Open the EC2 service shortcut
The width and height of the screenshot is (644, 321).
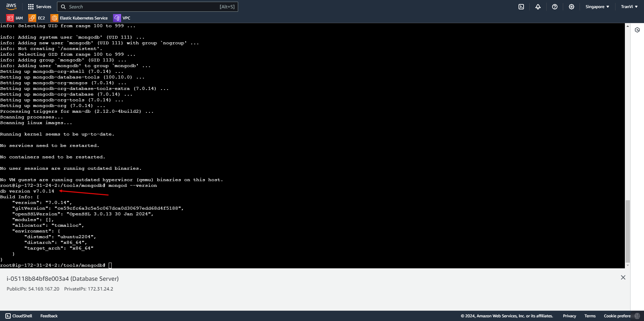pyautogui.click(x=37, y=18)
